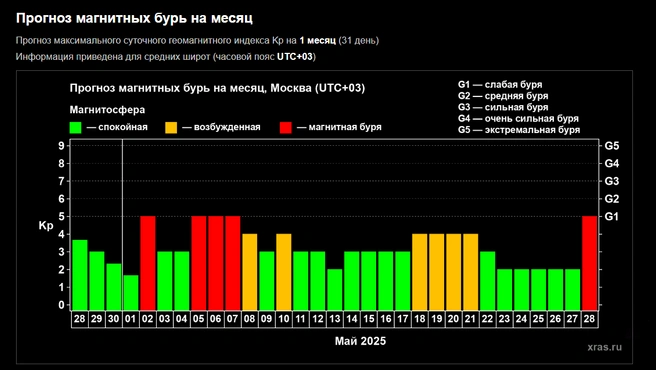
Task: Click the "— спокойная" legend text
Action: tap(117, 127)
